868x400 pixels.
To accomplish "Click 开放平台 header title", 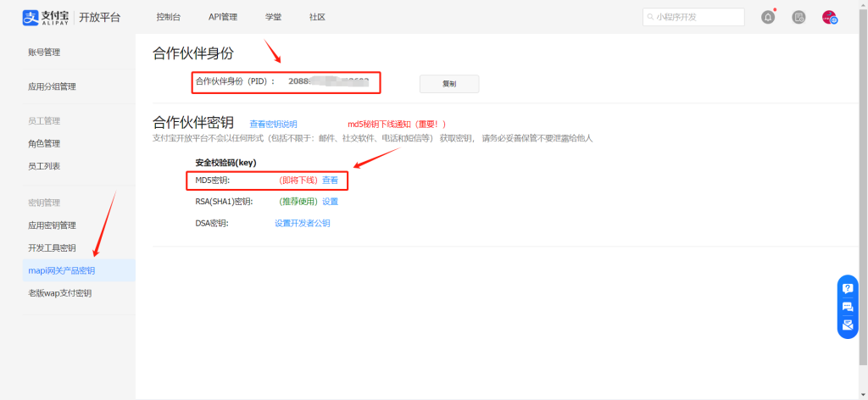I will click(x=100, y=17).
